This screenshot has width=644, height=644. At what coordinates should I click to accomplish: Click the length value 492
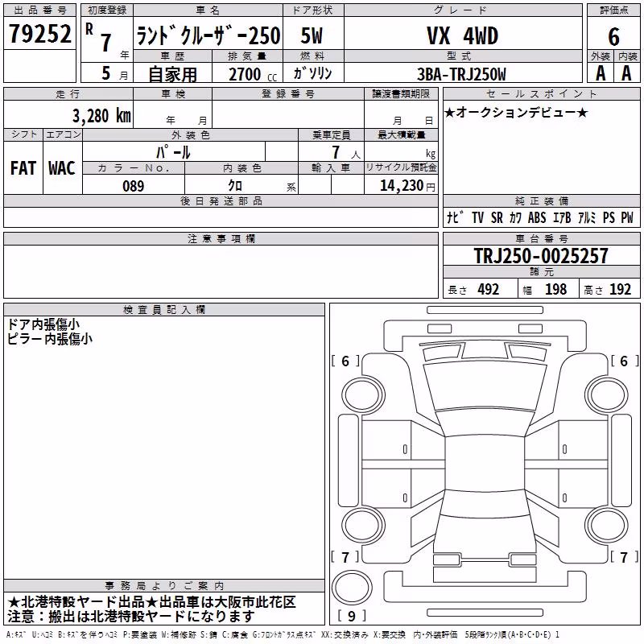point(489,289)
